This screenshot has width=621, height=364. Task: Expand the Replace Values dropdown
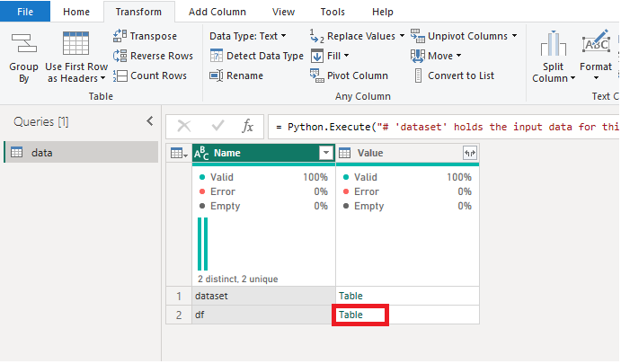401,36
